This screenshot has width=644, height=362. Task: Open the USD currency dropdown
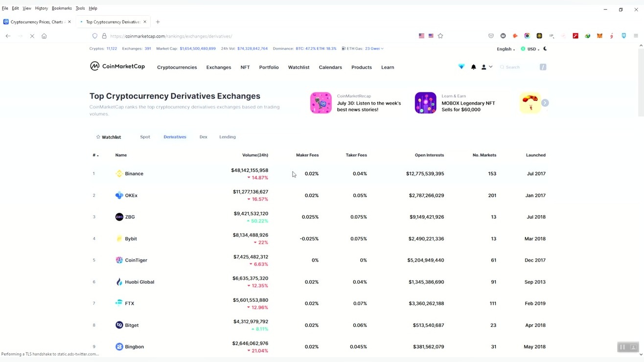click(x=530, y=49)
